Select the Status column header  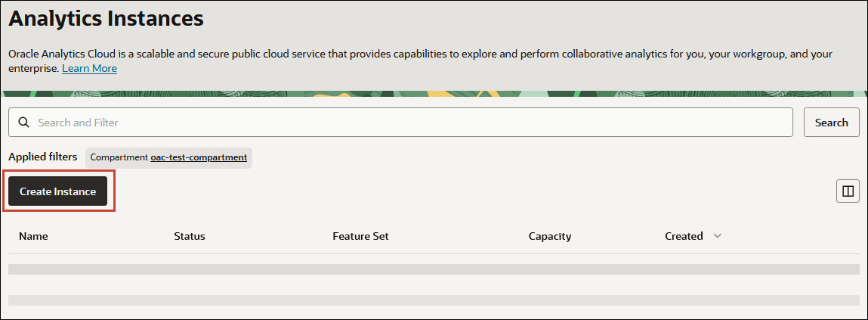coord(190,236)
